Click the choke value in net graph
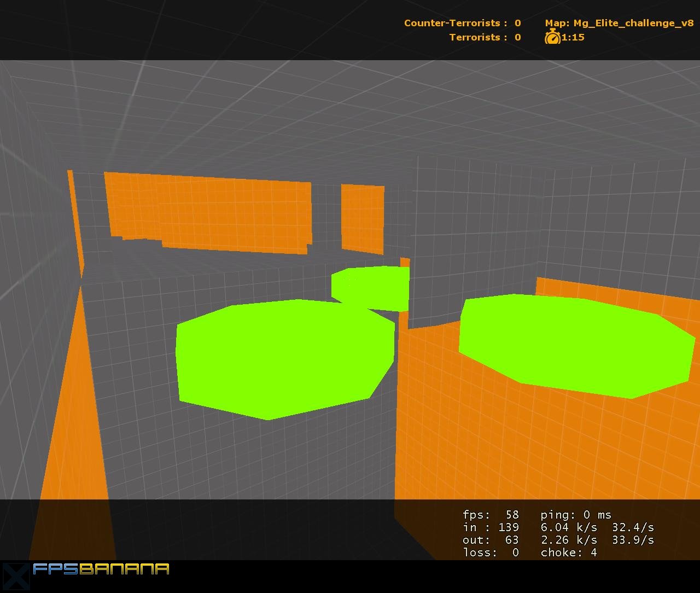The height and width of the screenshot is (593, 700). tap(569, 553)
